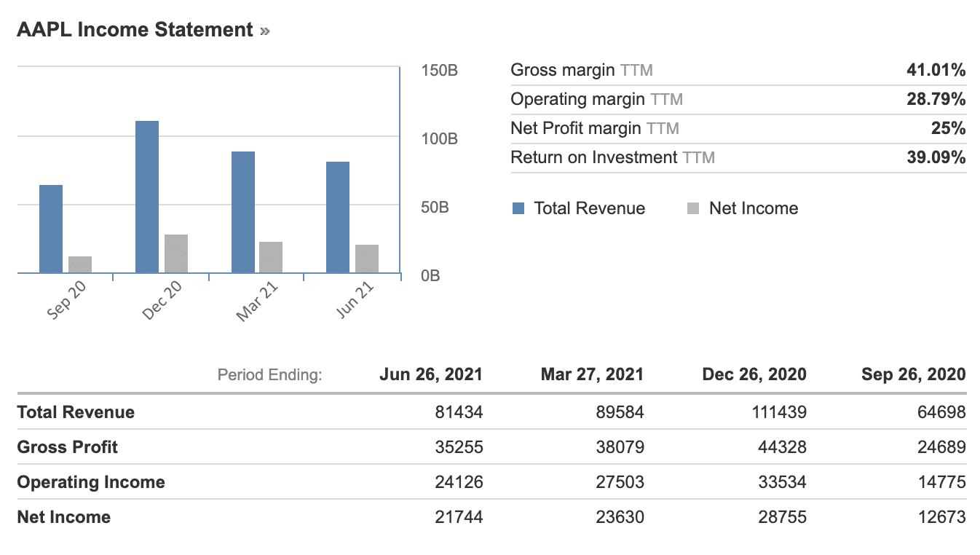Click Net Income value 23630
This screenshot has width=980, height=555.
(x=621, y=517)
